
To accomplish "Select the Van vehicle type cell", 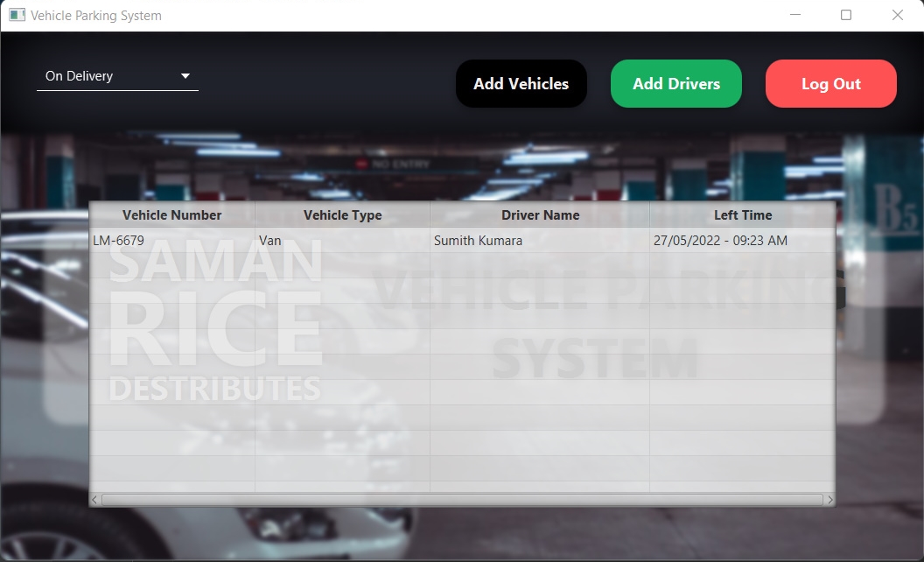I will (342, 241).
